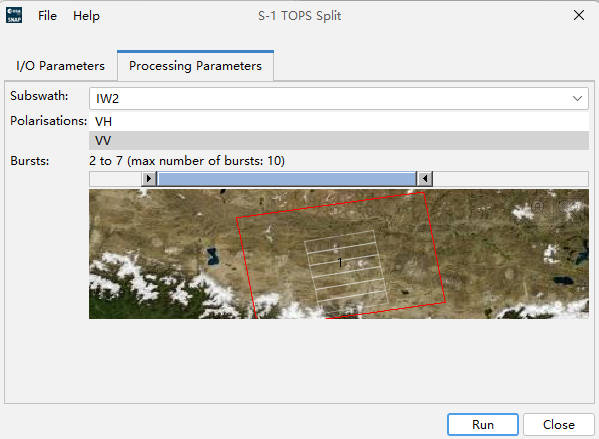
Task: Select the Processing Parameters tab
Action: click(195, 66)
